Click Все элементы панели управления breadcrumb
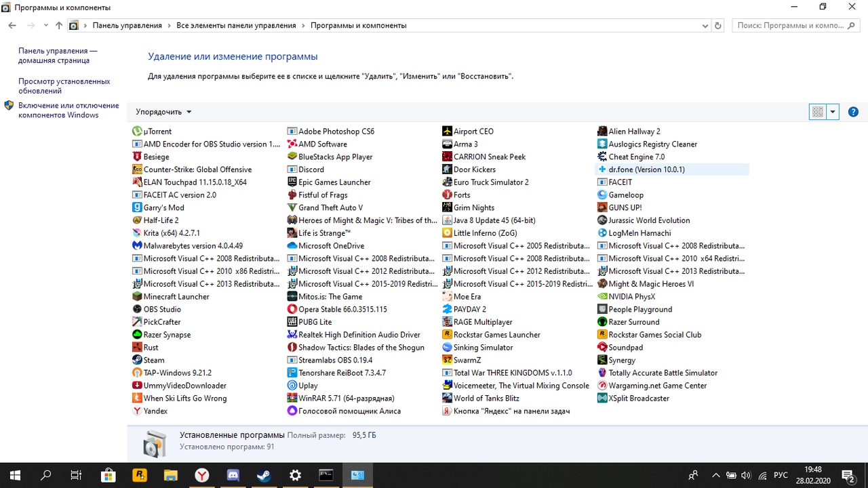Screen dimensions: 868x488 click(x=236, y=26)
